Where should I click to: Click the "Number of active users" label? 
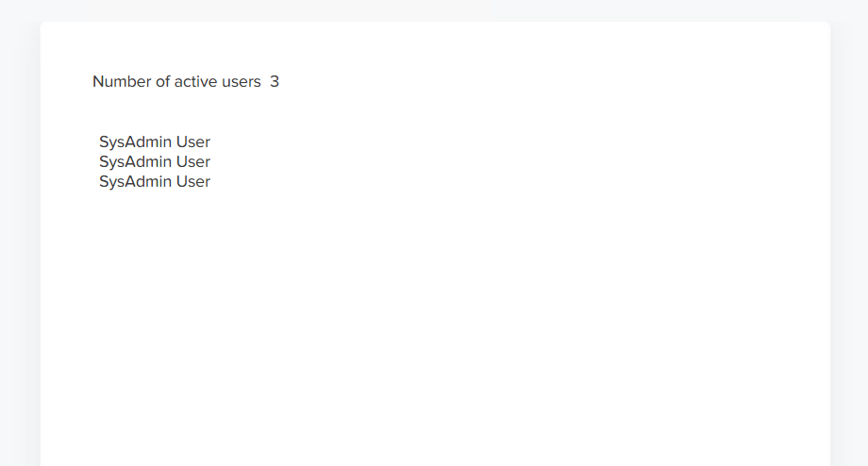176,81
